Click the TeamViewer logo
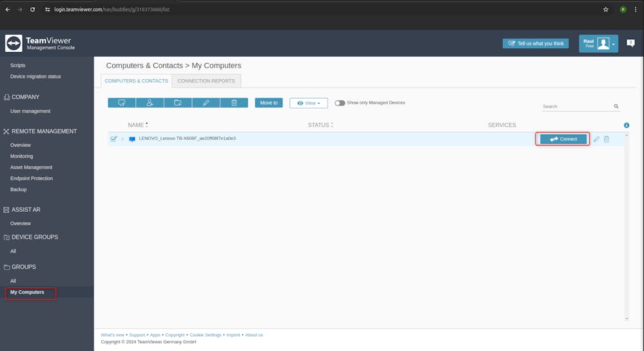Viewport: 644px width, 351px height. point(14,43)
